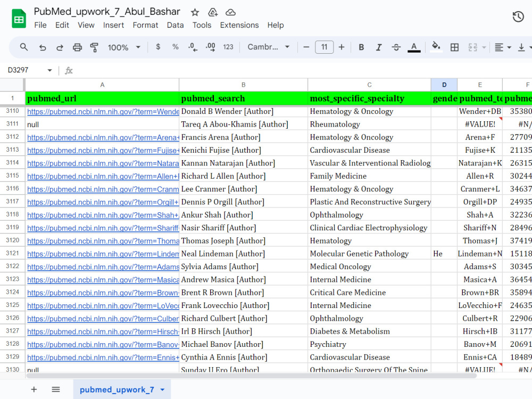Open the Google Sheets home icon
The image size is (532, 399).
coord(19,19)
